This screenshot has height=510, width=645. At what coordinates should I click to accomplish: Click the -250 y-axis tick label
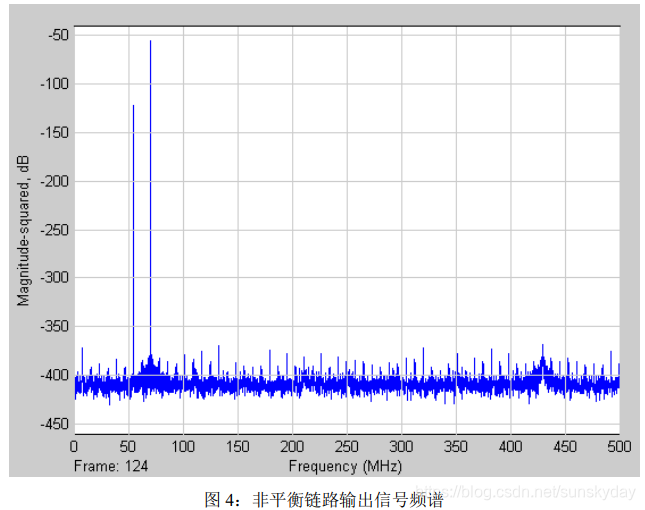tap(54, 230)
